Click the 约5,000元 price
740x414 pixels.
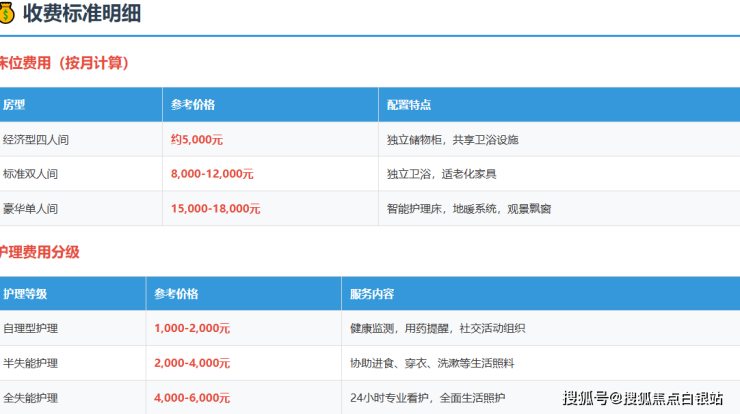[x=197, y=140]
